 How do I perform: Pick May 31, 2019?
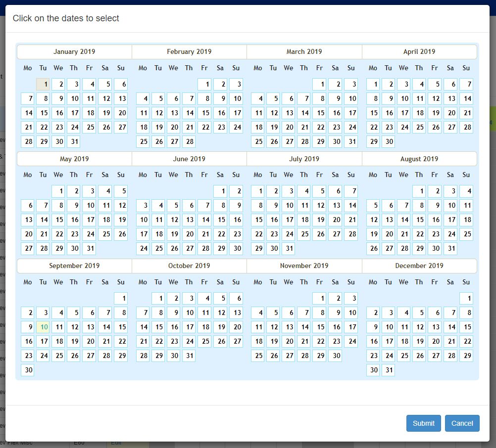(x=89, y=248)
